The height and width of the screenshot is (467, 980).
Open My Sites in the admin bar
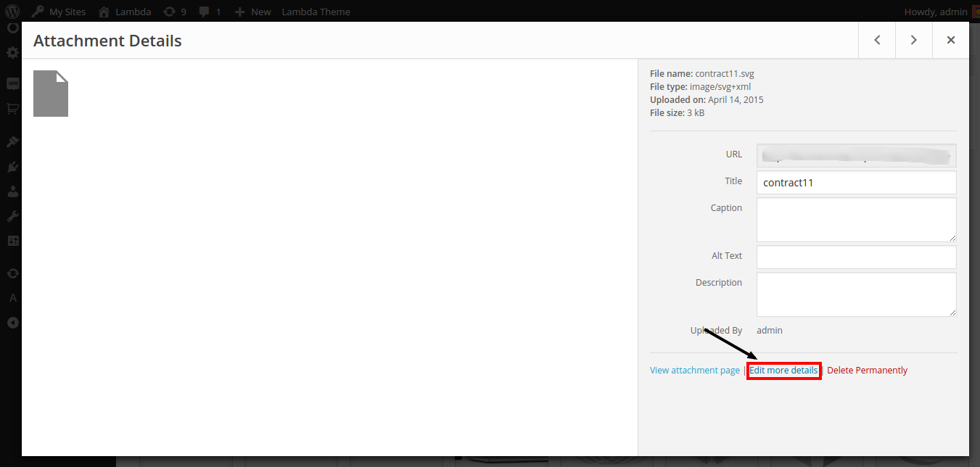click(x=58, y=12)
